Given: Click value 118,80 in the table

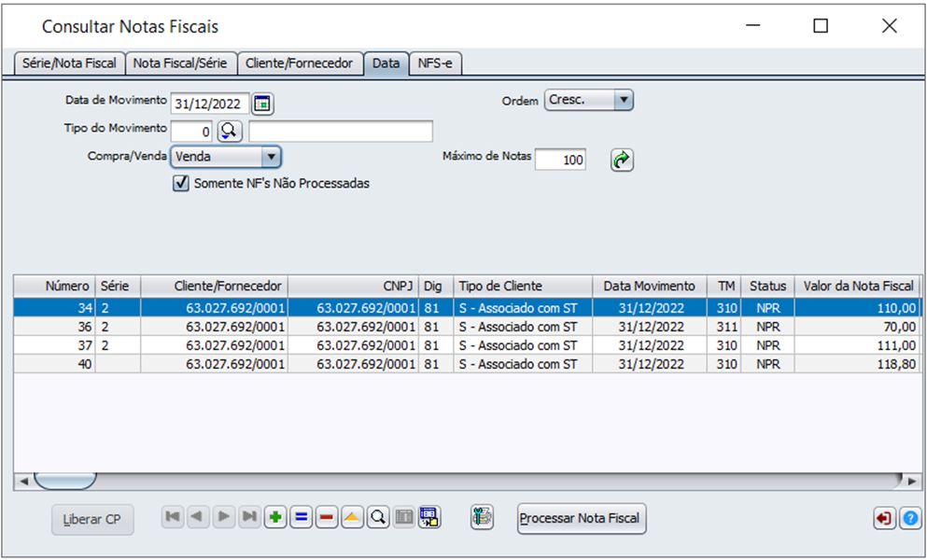Looking at the screenshot, I should pyautogui.click(x=897, y=364).
